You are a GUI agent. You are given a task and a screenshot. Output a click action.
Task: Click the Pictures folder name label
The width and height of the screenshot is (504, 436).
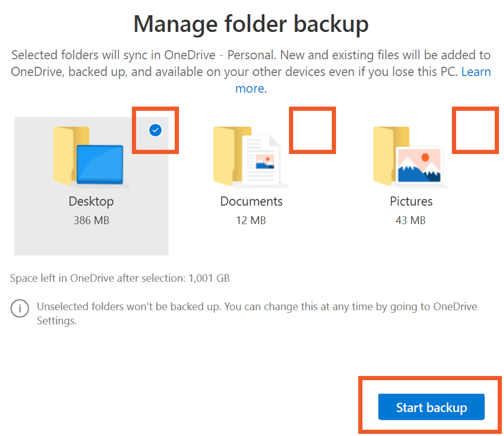(411, 201)
